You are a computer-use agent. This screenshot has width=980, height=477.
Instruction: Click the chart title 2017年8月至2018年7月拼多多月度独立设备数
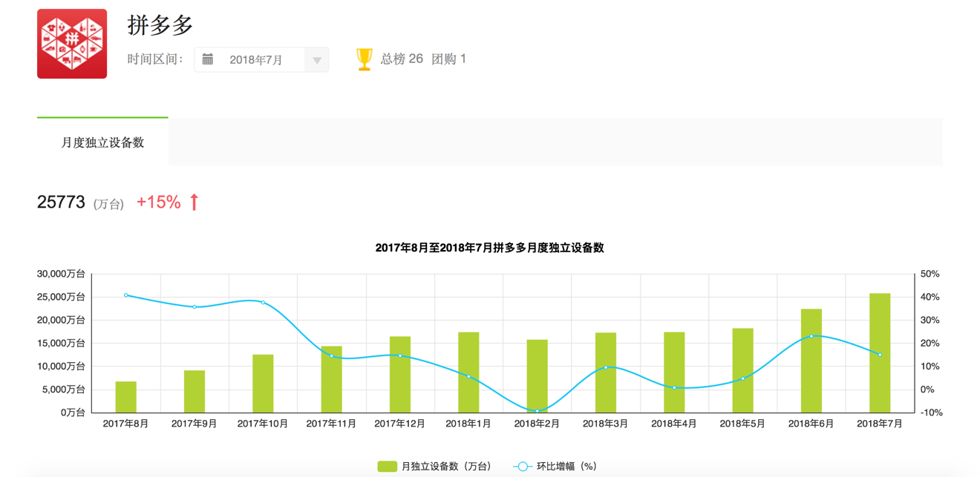pyautogui.click(x=490, y=248)
